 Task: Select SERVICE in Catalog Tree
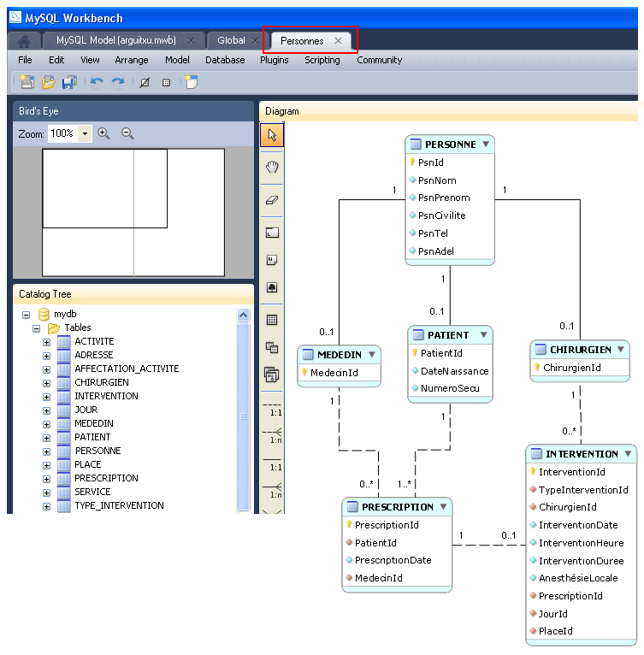(92, 492)
